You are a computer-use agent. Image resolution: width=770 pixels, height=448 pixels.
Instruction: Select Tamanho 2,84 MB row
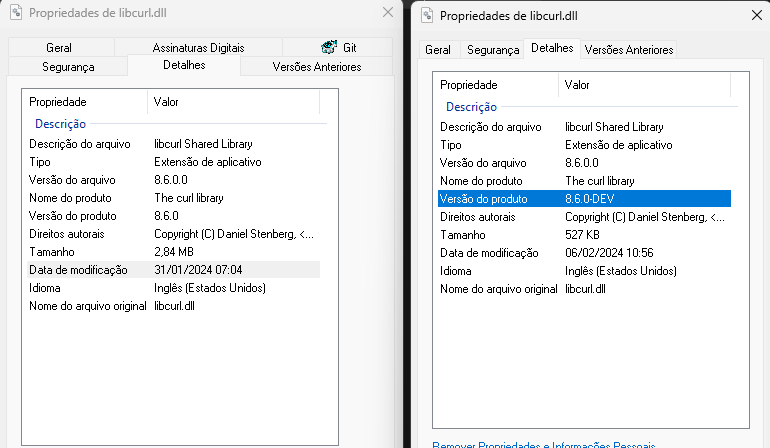(173, 252)
